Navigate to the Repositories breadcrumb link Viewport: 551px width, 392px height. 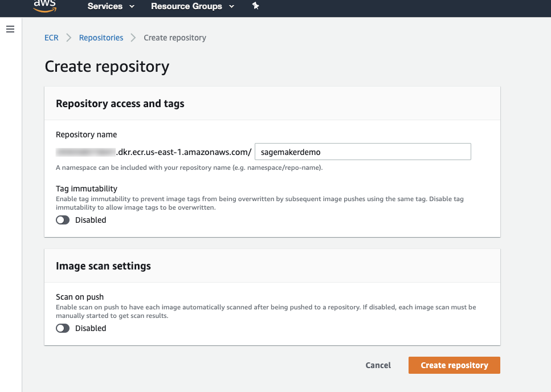click(101, 38)
